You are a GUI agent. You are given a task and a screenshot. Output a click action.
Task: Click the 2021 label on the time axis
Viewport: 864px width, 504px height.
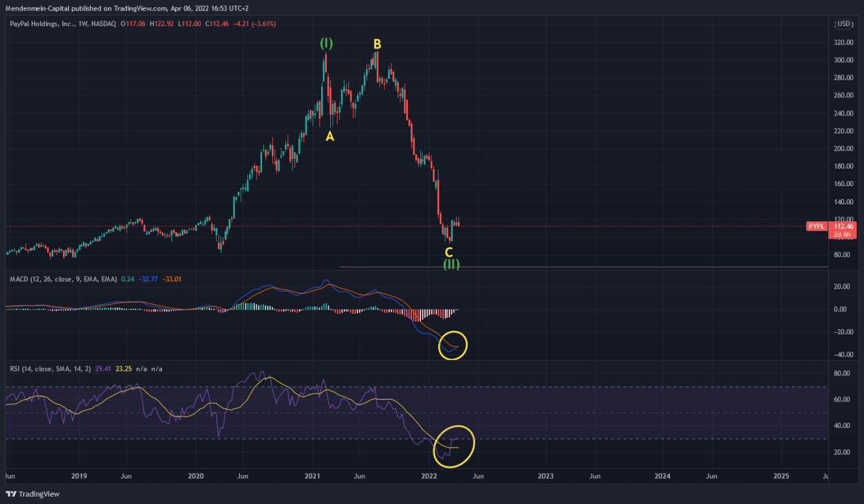313,475
